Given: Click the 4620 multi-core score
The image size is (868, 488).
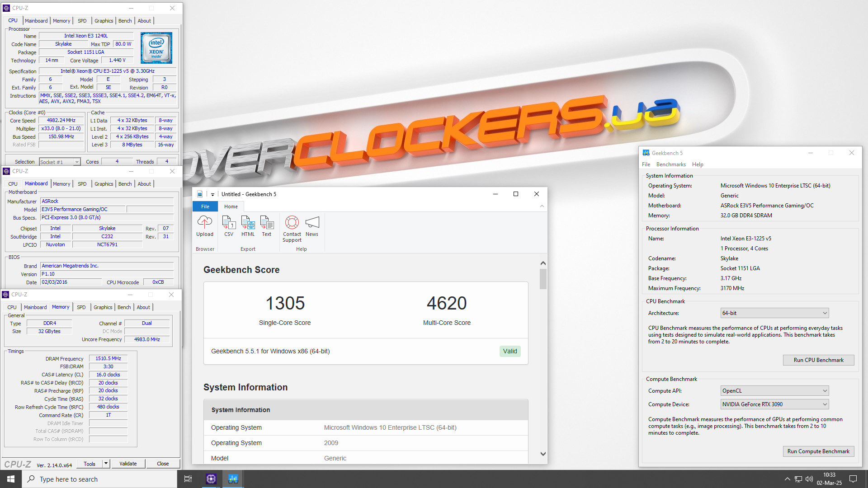Looking at the screenshot, I should (x=447, y=303).
